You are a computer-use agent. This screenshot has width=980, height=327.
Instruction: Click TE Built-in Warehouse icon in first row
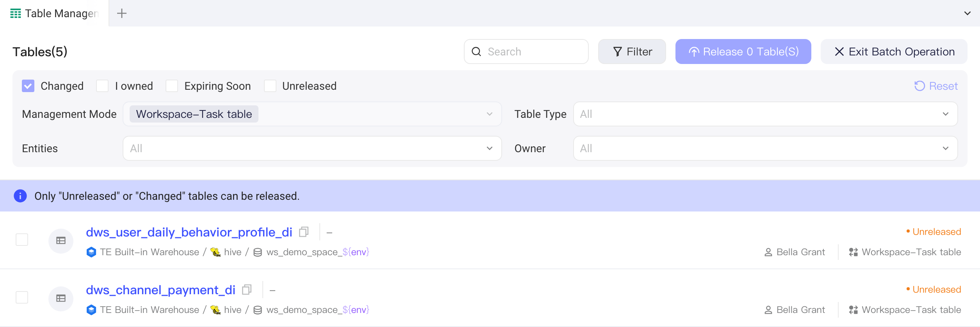click(91, 252)
